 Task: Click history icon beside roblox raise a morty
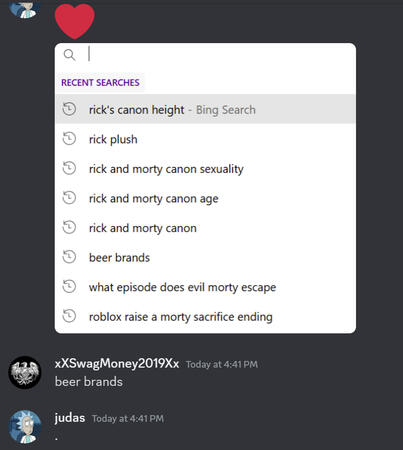pos(69,316)
